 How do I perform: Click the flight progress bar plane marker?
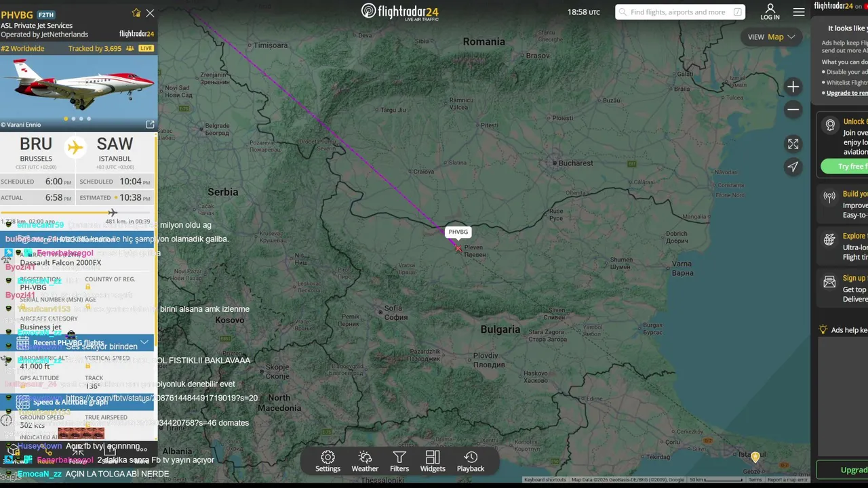[113, 213]
